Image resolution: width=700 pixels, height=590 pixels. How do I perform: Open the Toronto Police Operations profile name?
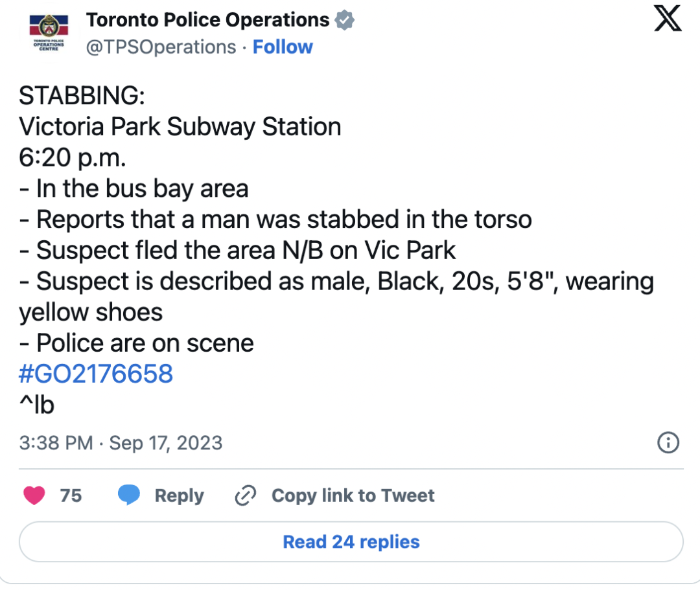[207, 20]
